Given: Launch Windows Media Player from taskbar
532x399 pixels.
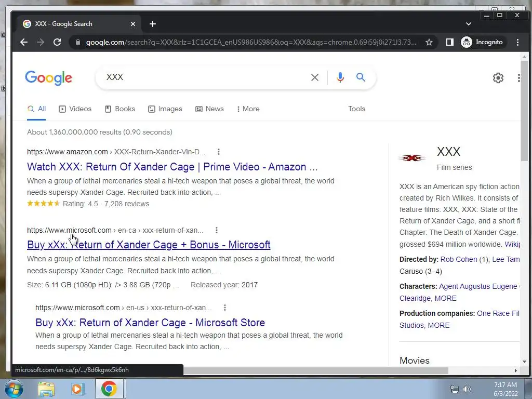Looking at the screenshot, I should tap(77, 389).
